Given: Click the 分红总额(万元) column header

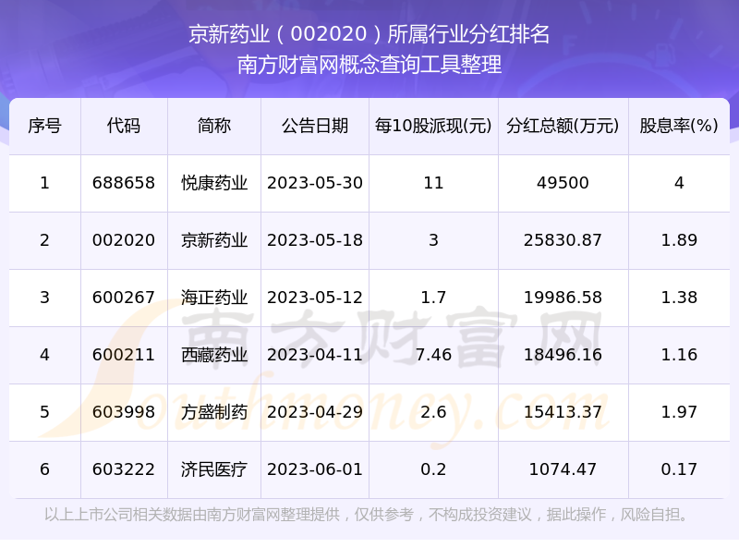Looking at the screenshot, I should tap(563, 126).
